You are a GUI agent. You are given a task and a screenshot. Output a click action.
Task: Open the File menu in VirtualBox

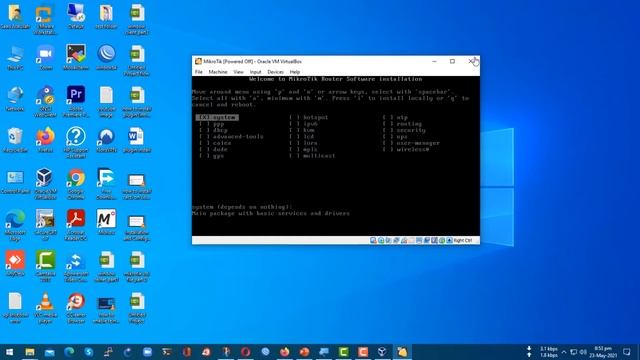pos(199,72)
